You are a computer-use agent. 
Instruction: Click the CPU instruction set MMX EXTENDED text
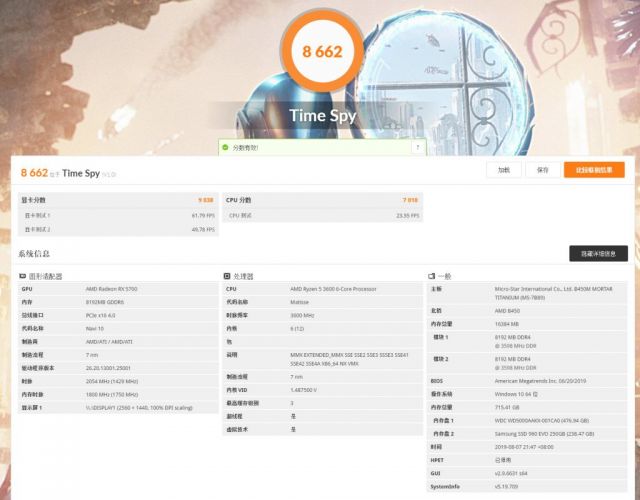[349, 359]
